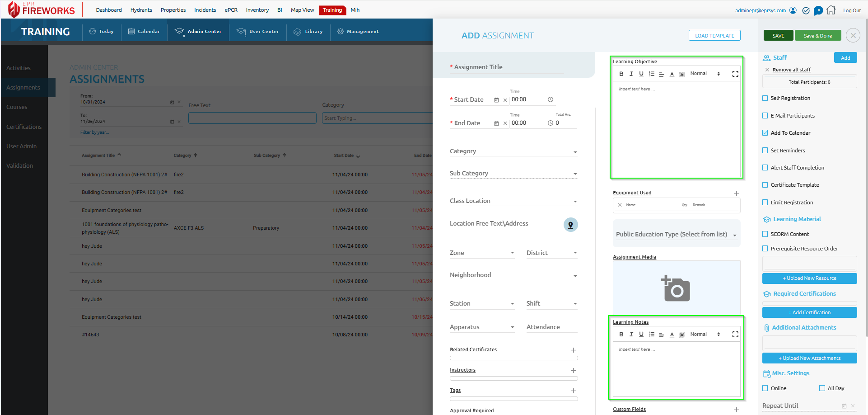Click the Load Template button

pos(714,36)
